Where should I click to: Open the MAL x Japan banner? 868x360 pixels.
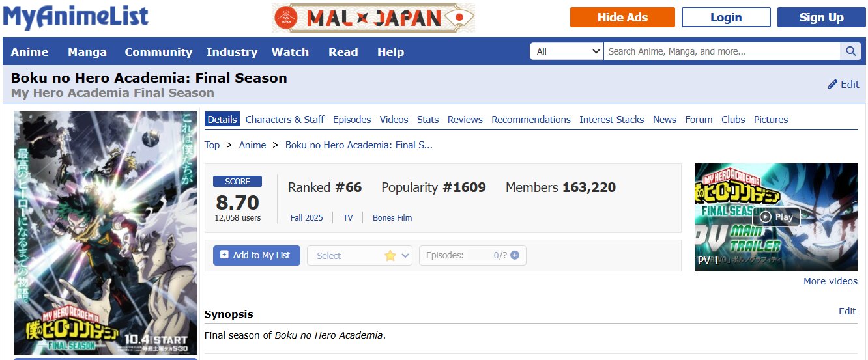[x=373, y=18]
